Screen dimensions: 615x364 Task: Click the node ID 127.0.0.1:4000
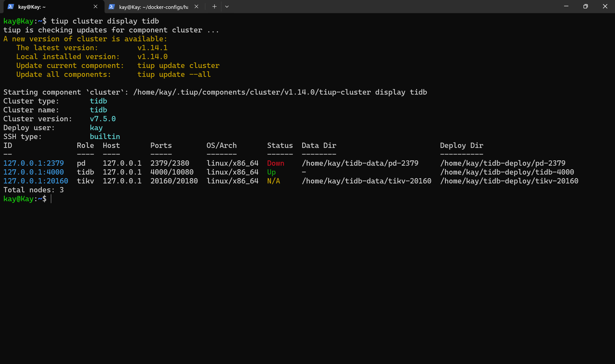point(34,172)
